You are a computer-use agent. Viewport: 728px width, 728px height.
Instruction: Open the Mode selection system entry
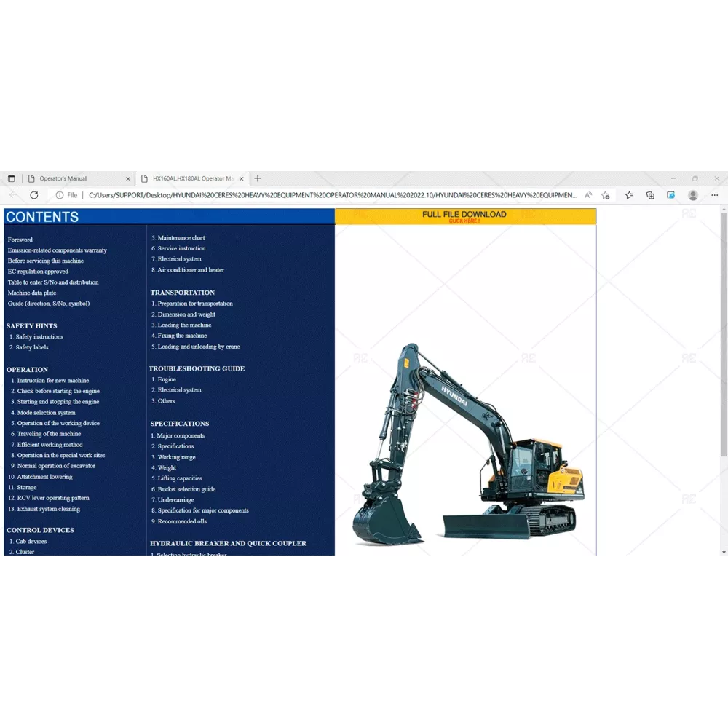point(46,412)
